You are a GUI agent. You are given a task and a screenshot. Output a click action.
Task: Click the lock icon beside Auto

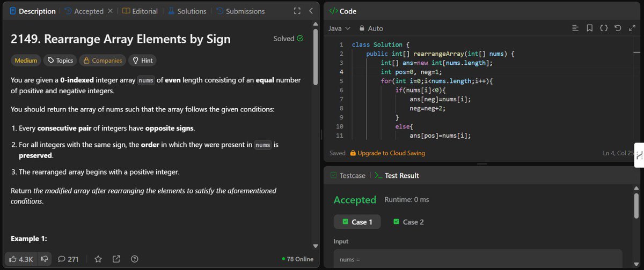point(362,28)
